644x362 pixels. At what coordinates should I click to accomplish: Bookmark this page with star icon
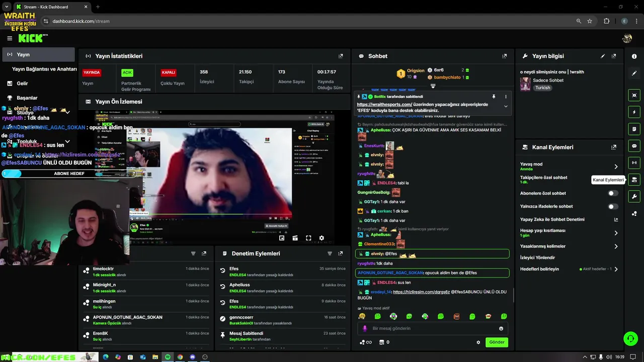590,21
